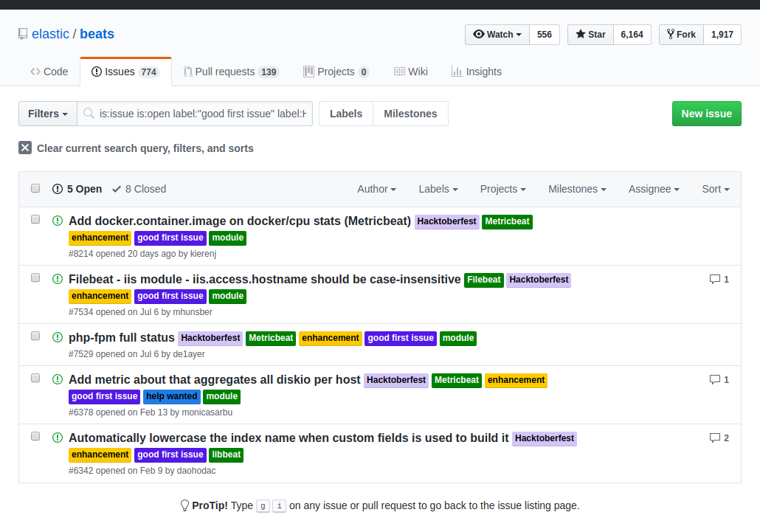Open the Assignee filter dropdown
The image size is (760, 532).
point(654,189)
